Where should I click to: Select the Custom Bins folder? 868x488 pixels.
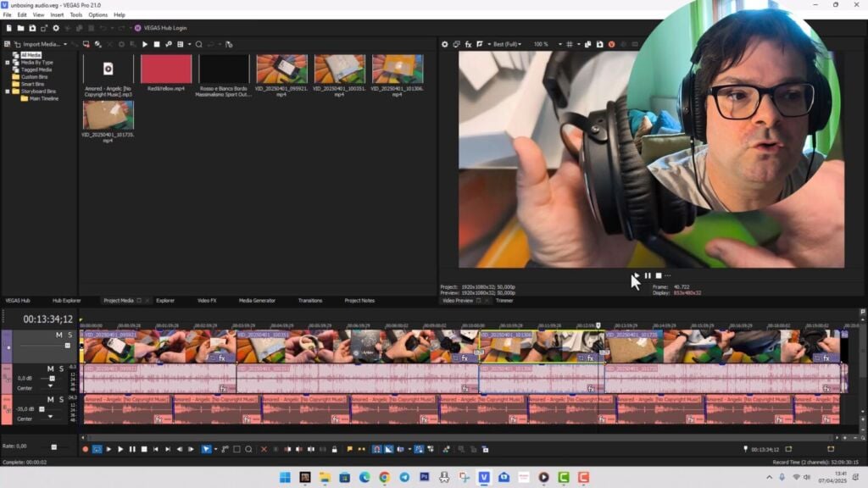click(x=34, y=77)
